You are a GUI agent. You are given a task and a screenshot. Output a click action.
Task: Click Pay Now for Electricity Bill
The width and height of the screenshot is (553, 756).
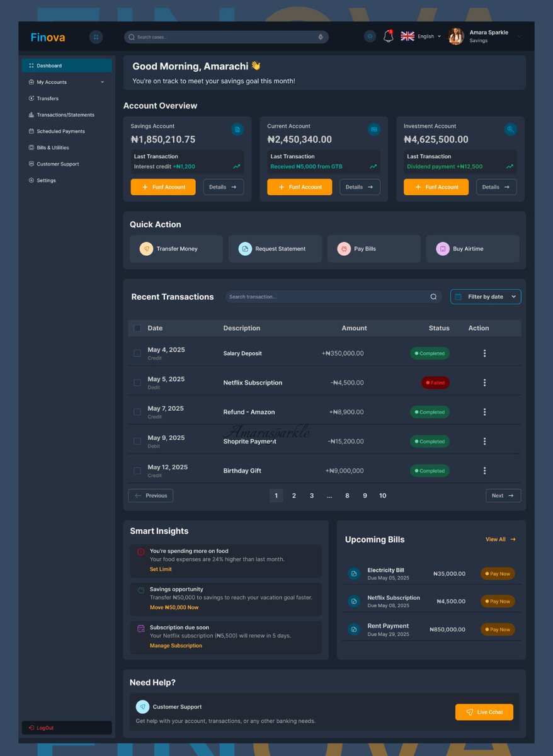[x=498, y=574]
